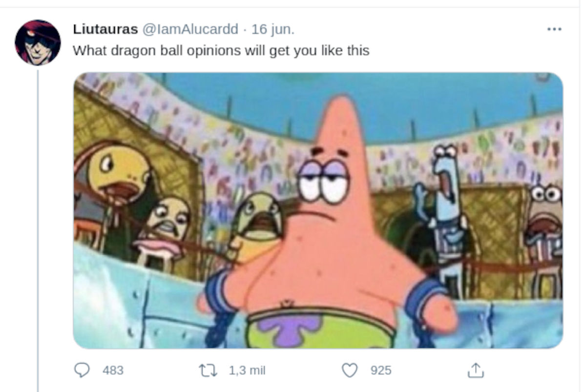This screenshot has height=392, width=586.
Task: Open Liutauras's profile avatar picture
Action: (x=38, y=42)
